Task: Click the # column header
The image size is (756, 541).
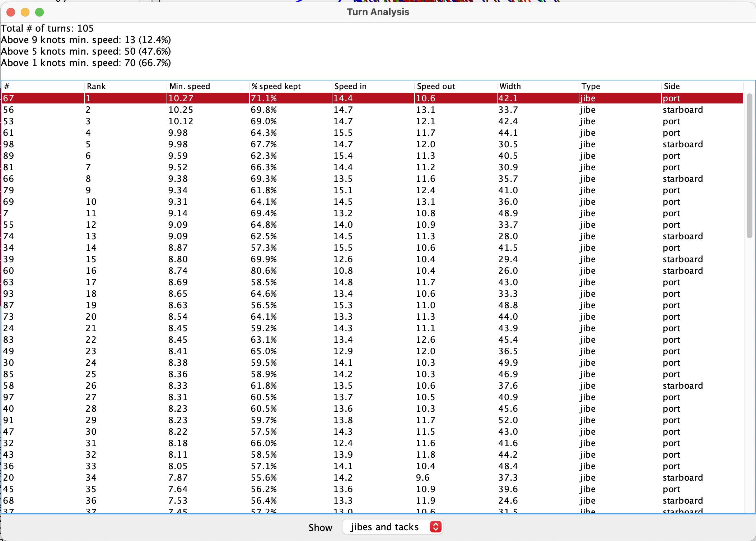Action: pos(7,86)
